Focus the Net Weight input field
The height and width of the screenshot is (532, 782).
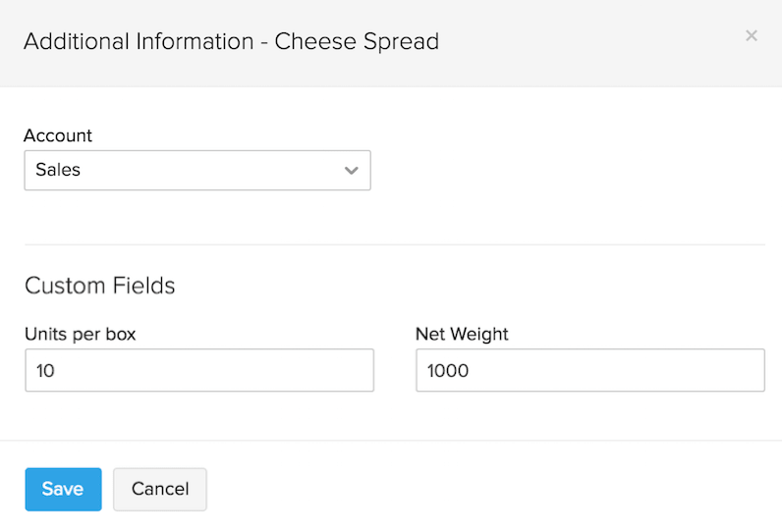pos(589,371)
